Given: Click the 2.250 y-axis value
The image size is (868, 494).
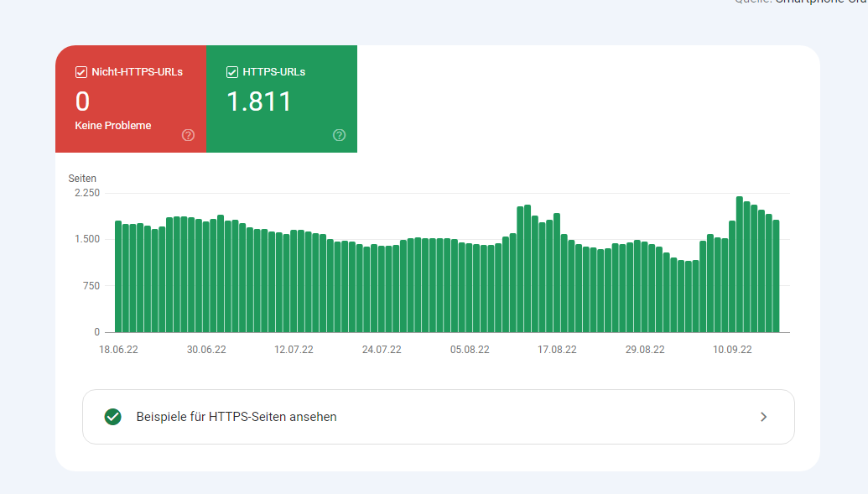Looking at the screenshot, I should click(x=87, y=193).
